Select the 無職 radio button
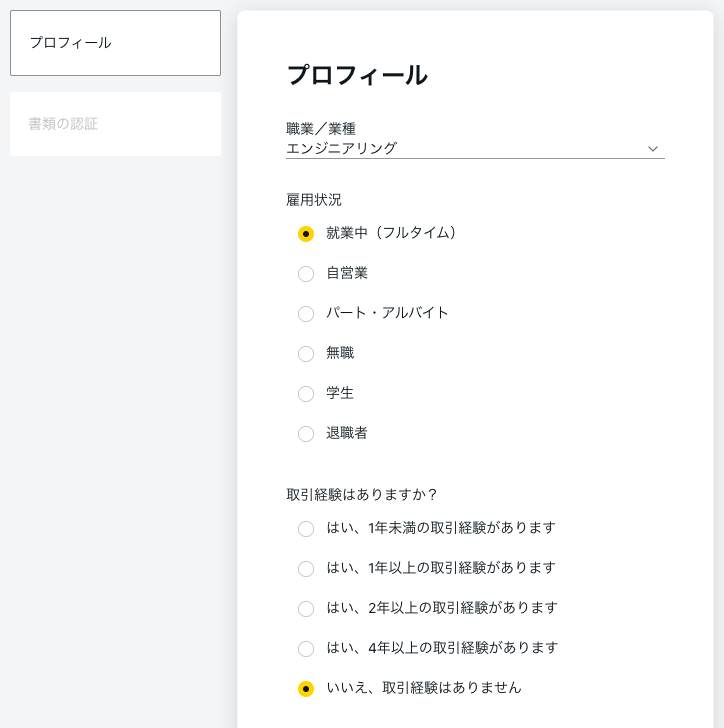The image size is (724, 728). (x=306, y=353)
